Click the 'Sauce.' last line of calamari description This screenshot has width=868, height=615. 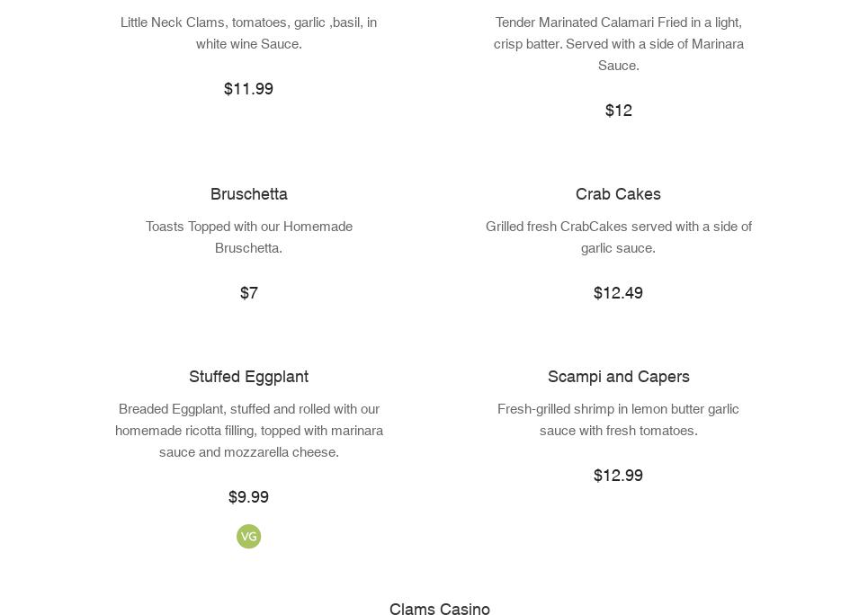pos(618,66)
